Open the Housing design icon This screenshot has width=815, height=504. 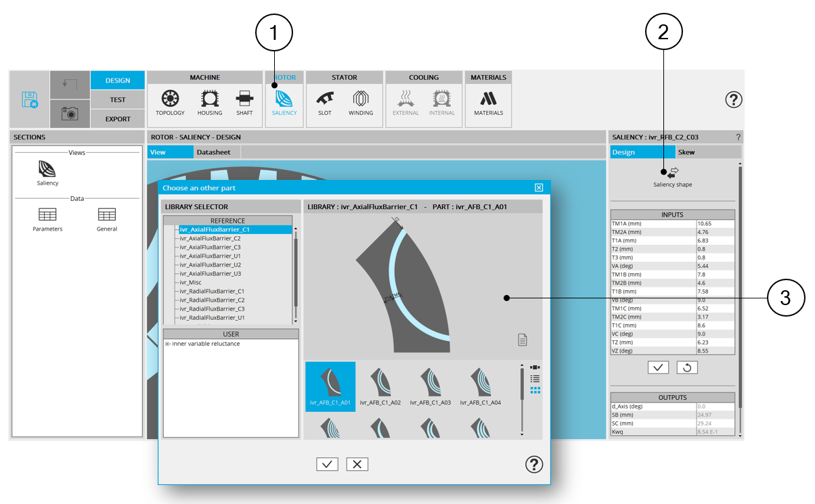click(210, 101)
